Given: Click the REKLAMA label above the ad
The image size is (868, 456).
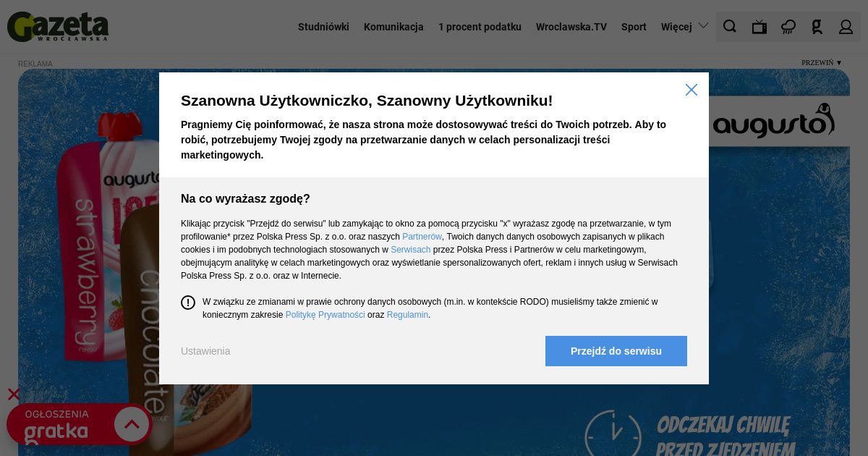Looking at the screenshot, I should coord(35,64).
